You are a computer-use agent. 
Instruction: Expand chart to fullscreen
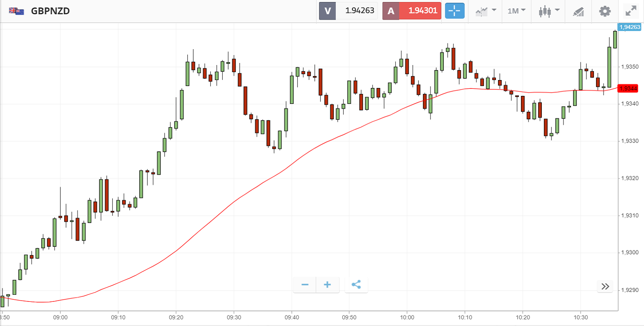click(630, 11)
